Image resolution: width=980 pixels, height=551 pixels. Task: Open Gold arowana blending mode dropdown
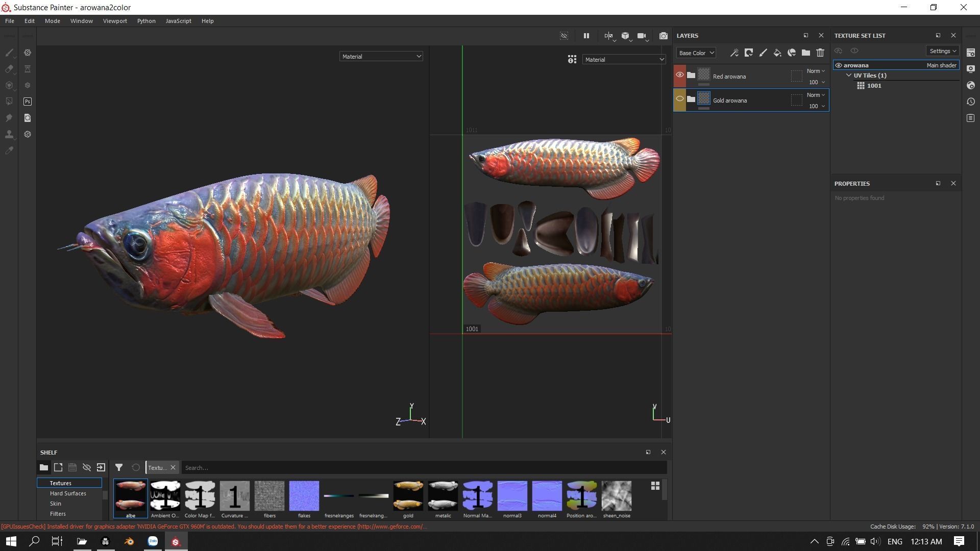click(x=816, y=95)
